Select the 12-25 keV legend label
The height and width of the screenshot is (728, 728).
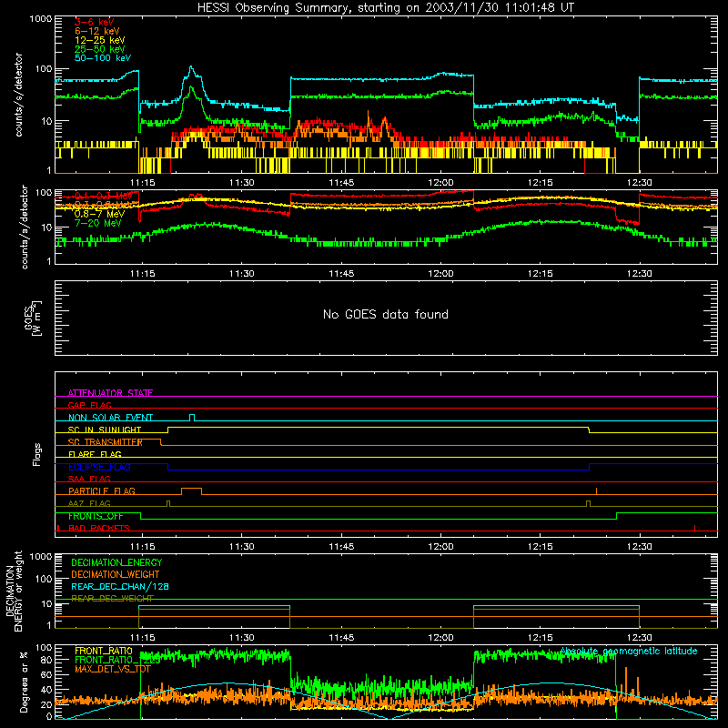[100, 40]
